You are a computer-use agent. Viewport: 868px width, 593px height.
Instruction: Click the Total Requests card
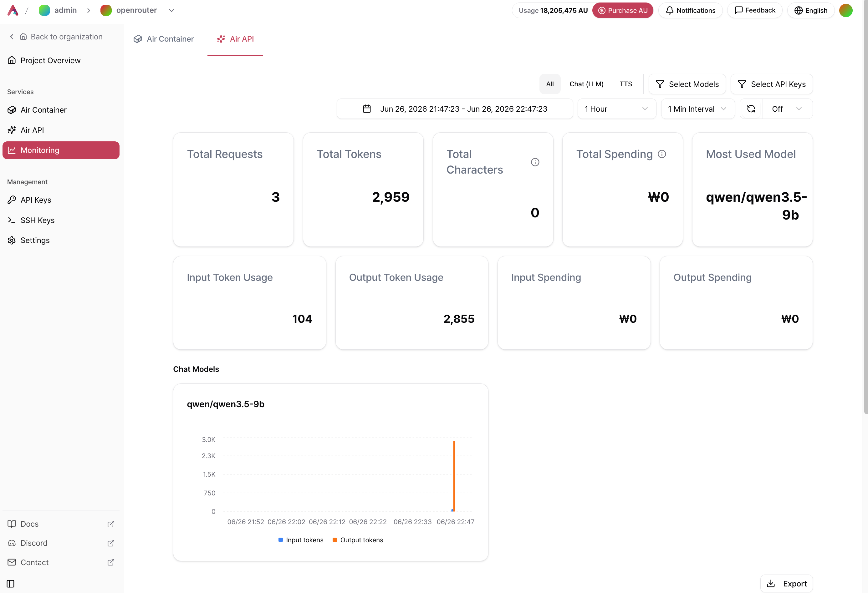[233, 189]
